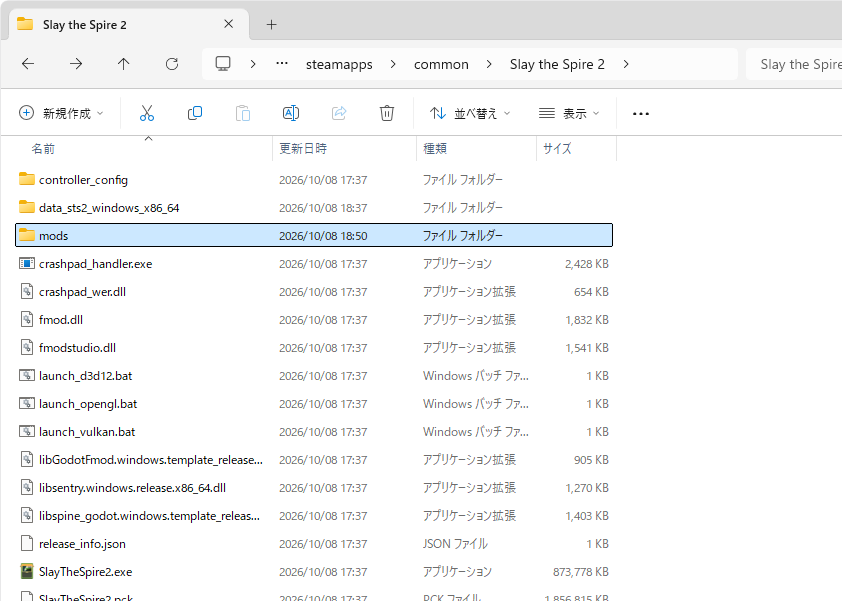842x601 pixels.
Task: Add a new tab with plus button
Action: click(272, 25)
